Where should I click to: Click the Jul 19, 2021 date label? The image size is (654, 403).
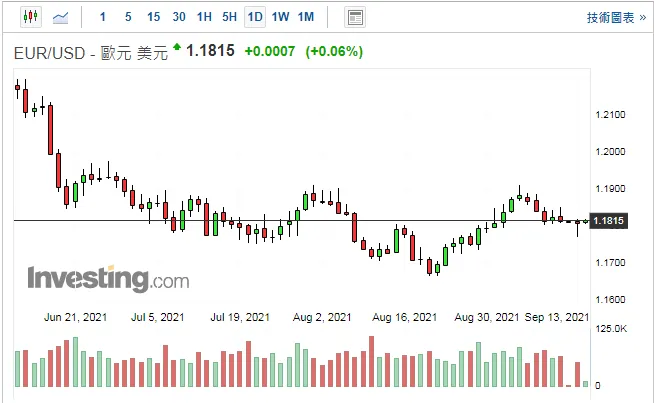tap(240, 317)
